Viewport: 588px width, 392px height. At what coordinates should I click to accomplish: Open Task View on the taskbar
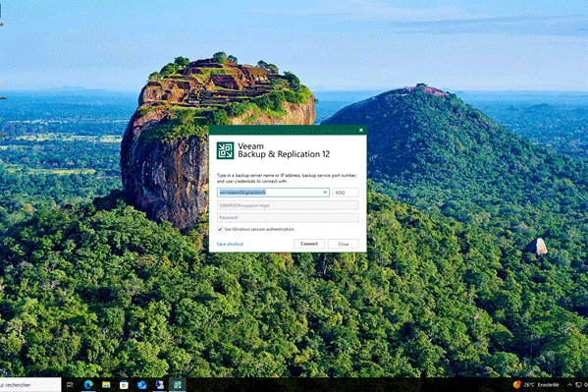pyautogui.click(x=70, y=384)
